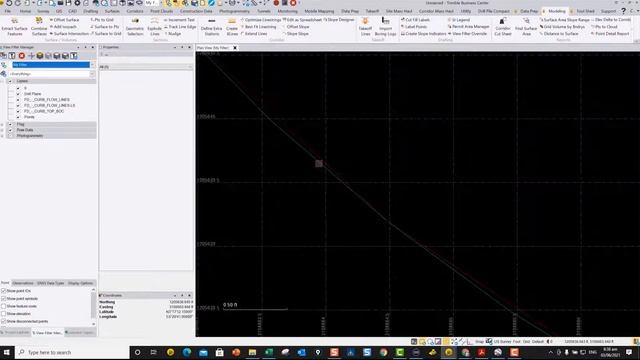
Task: Click the Pts to Grid command
Action: click(x=102, y=20)
